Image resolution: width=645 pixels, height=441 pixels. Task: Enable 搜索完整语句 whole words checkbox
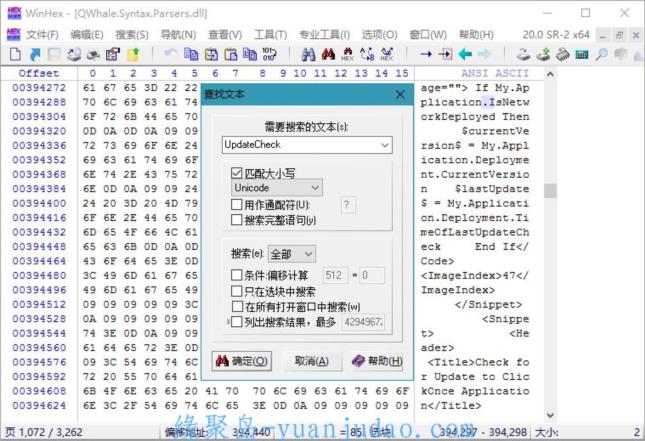coord(237,220)
